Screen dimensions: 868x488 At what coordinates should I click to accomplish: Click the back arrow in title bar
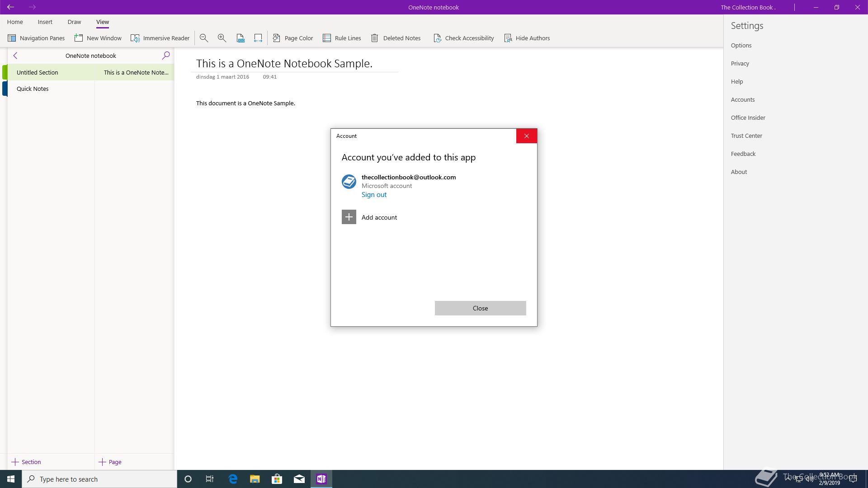coord(10,7)
